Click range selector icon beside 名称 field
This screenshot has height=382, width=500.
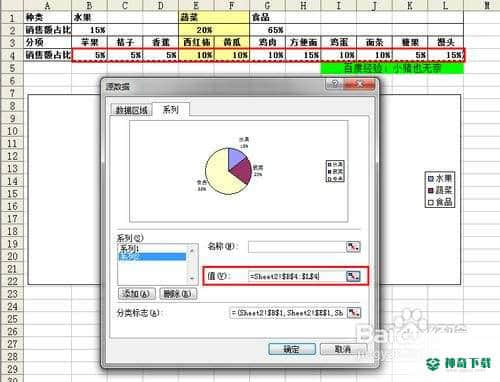(x=353, y=247)
